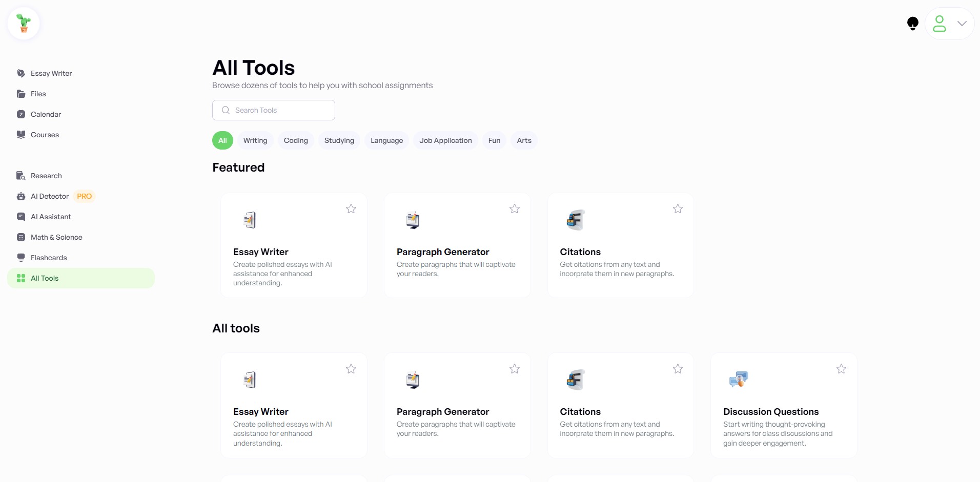Viewport: 980px width, 482px height.
Task: Favorite the Discussion Questions tool
Action: 841,369
